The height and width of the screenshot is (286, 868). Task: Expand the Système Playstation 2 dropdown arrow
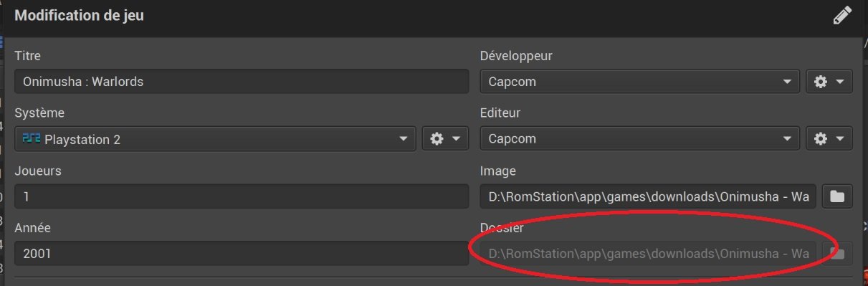(x=404, y=138)
